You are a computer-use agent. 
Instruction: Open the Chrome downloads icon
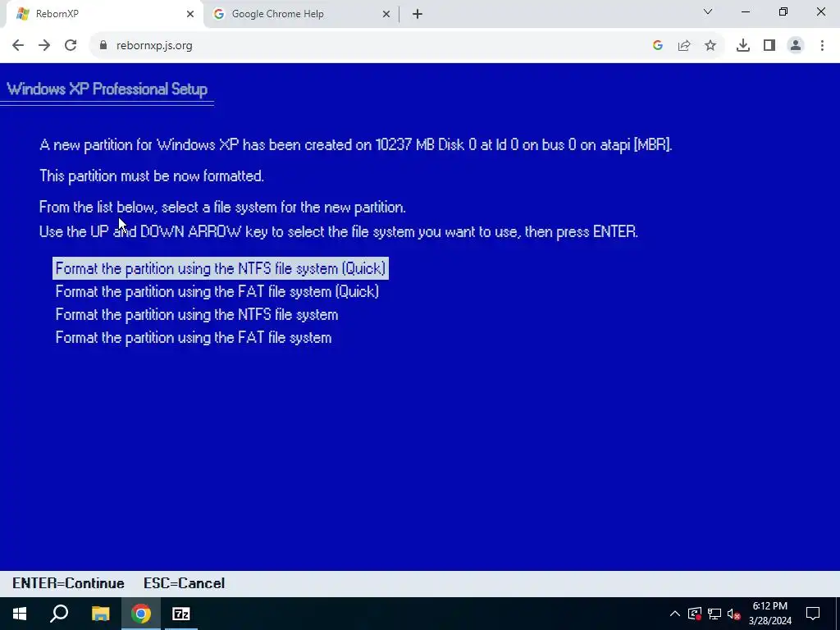(743, 46)
